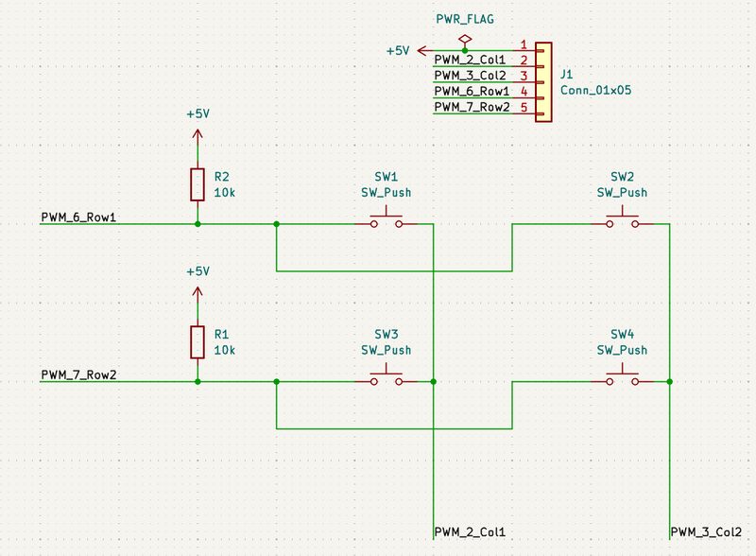756x556 pixels.
Task: Select the PWR_FLAG diamond symbol
Action: [x=465, y=40]
